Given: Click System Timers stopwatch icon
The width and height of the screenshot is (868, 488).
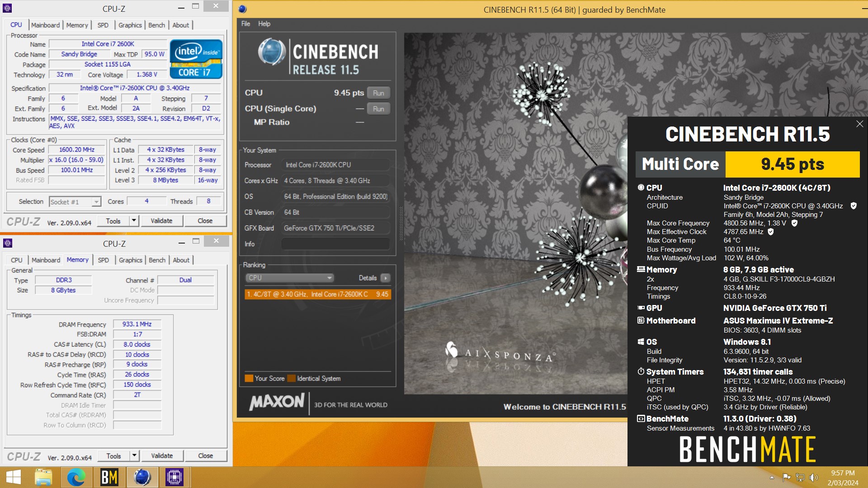Looking at the screenshot, I should coord(641,371).
